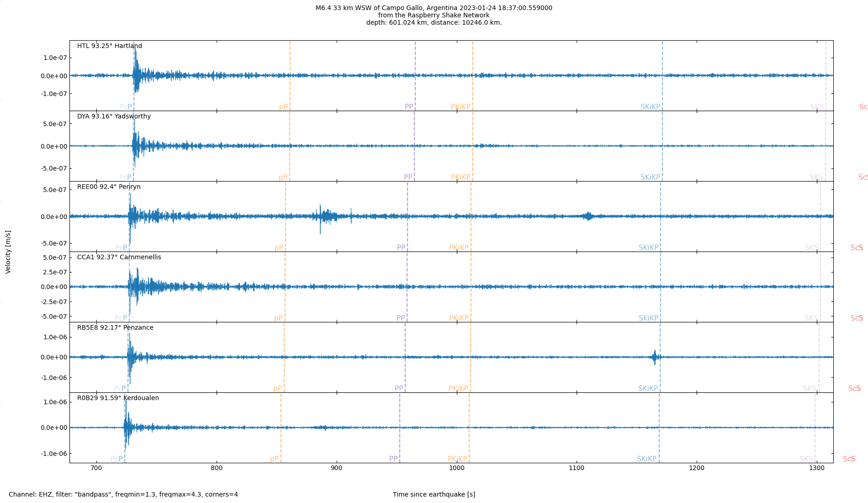Select the pP label in the DYA Yadsworthy panel
The image size is (868, 503).
click(x=283, y=177)
